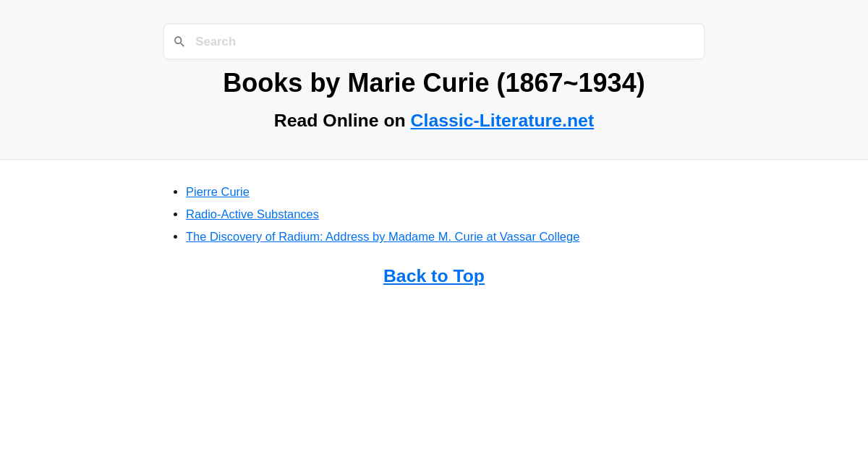Jump to top using Back to Top

tap(433, 275)
